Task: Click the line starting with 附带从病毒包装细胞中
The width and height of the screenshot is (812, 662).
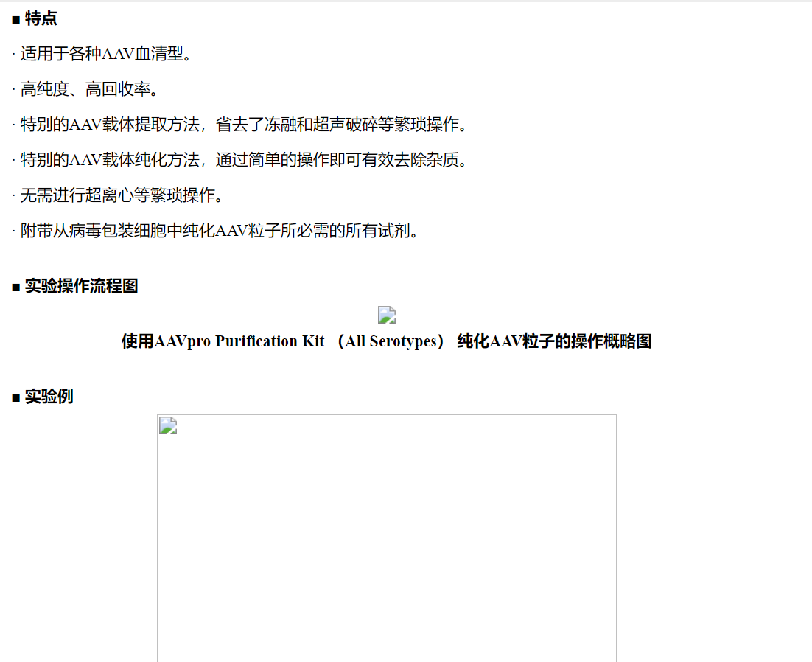Action: click(219, 231)
